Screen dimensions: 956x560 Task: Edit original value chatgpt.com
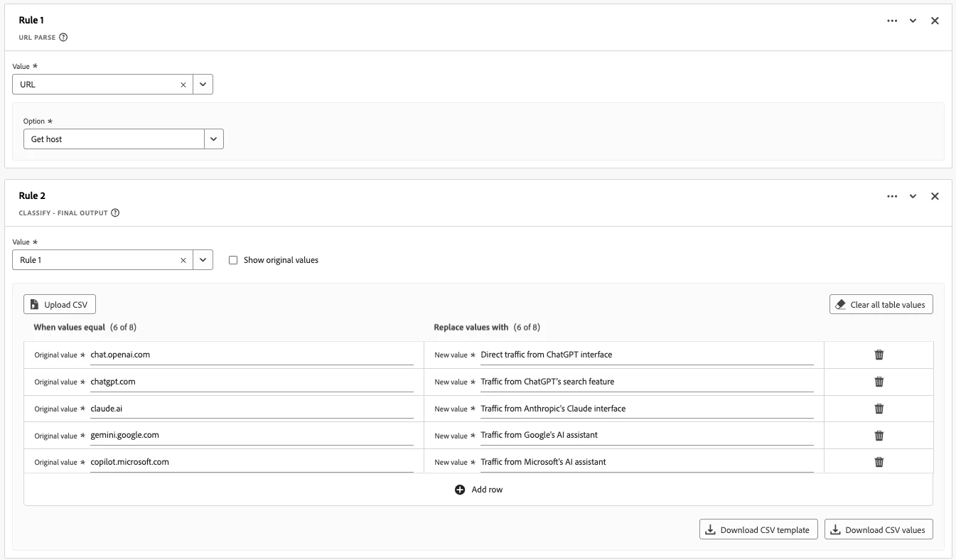tap(252, 382)
